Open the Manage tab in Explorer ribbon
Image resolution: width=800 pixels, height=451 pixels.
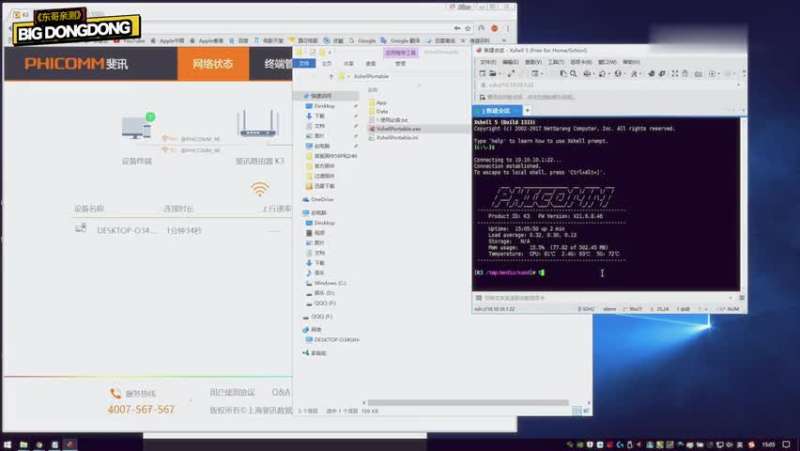tap(401, 64)
